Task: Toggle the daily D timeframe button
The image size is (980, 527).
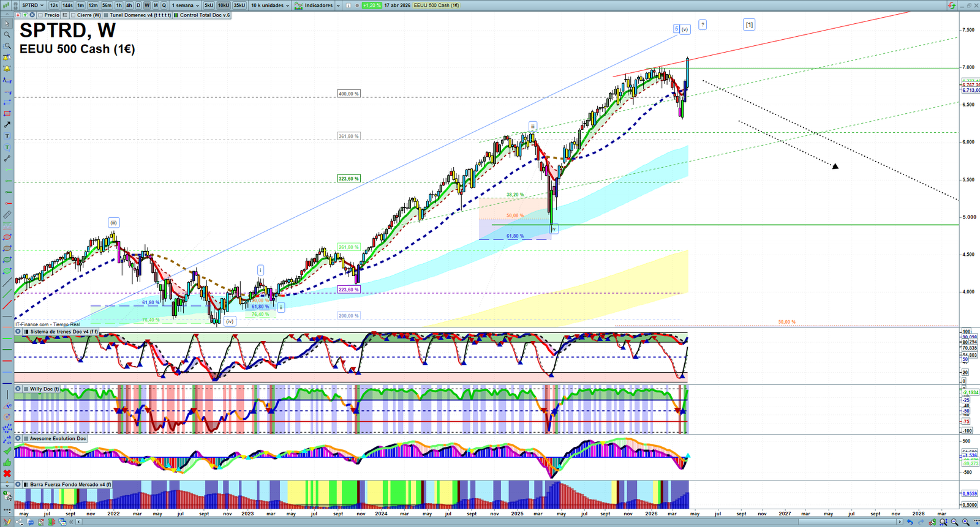Action: [x=138, y=6]
